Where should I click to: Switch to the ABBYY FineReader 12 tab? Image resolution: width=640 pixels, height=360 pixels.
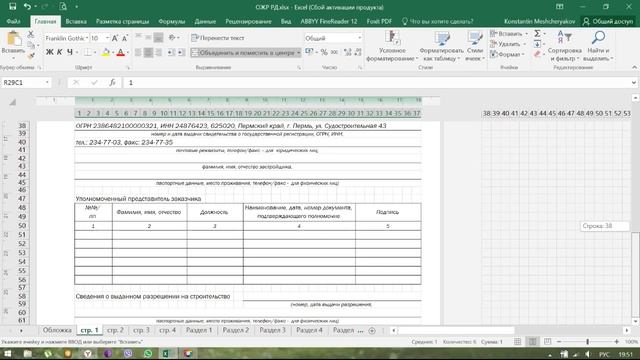[x=329, y=21]
